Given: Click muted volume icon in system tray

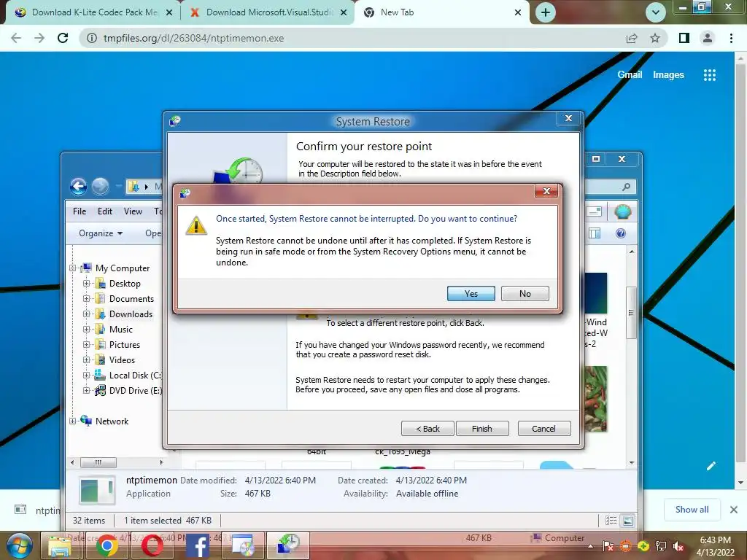Looking at the screenshot, I should [678, 547].
